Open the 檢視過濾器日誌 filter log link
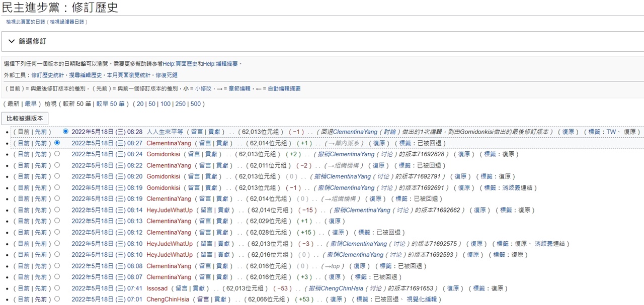Screen dimensions: 644x305 (67, 22)
